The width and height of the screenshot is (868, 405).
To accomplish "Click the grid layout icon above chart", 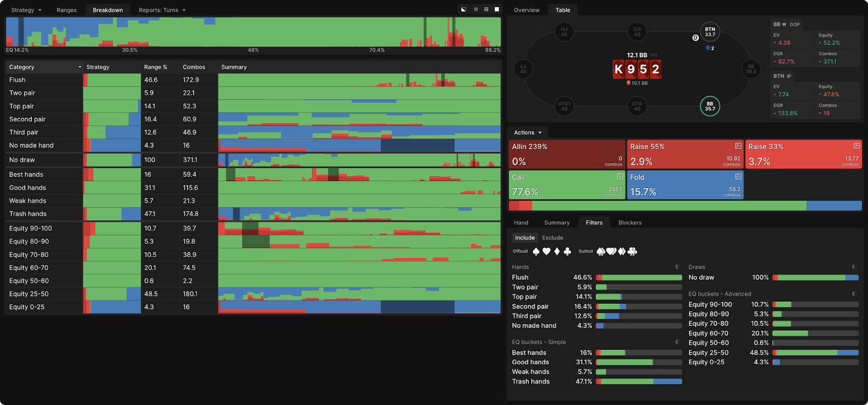I will (486, 10).
